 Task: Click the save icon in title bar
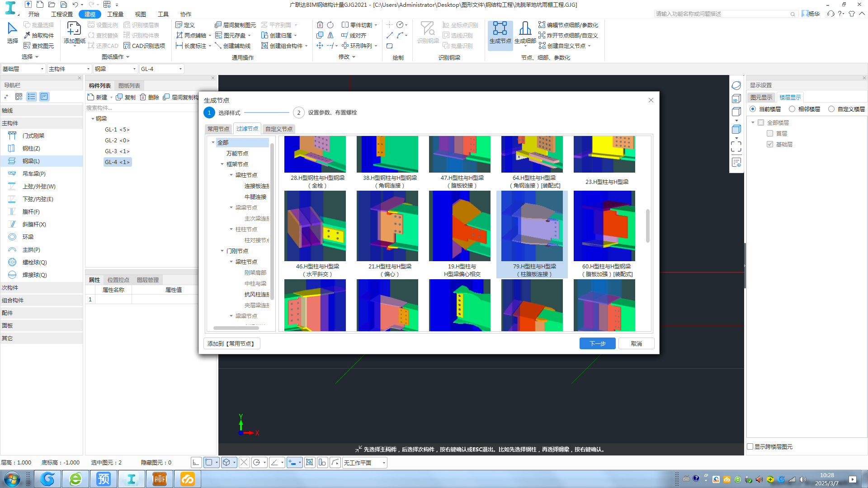pos(63,5)
